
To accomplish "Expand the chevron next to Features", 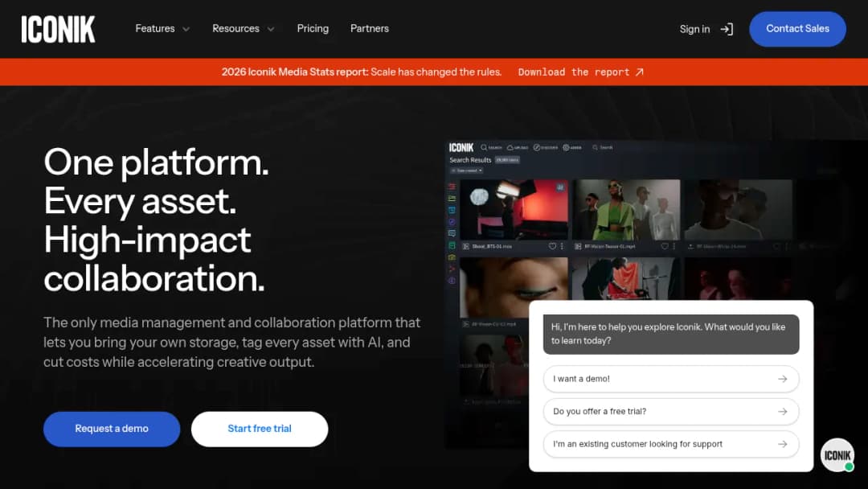I will tap(186, 29).
